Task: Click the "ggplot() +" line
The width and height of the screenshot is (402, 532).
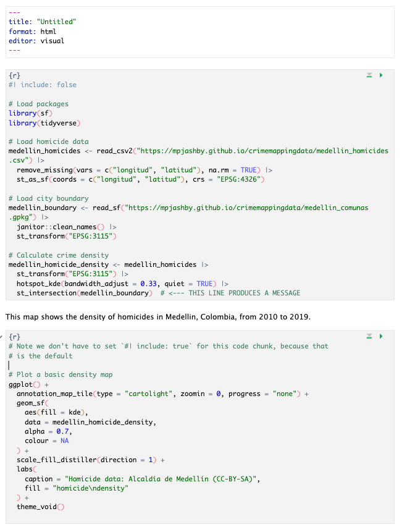Action: pyautogui.click(x=28, y=384)
